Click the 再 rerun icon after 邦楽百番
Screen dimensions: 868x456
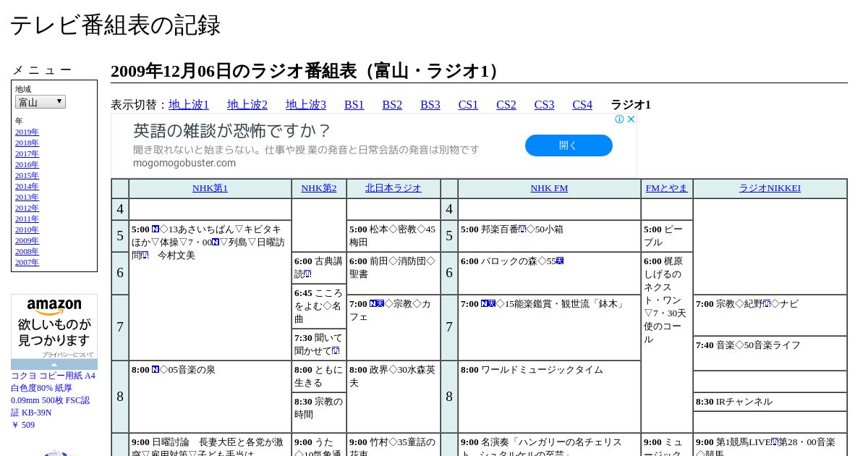[523, 229]
